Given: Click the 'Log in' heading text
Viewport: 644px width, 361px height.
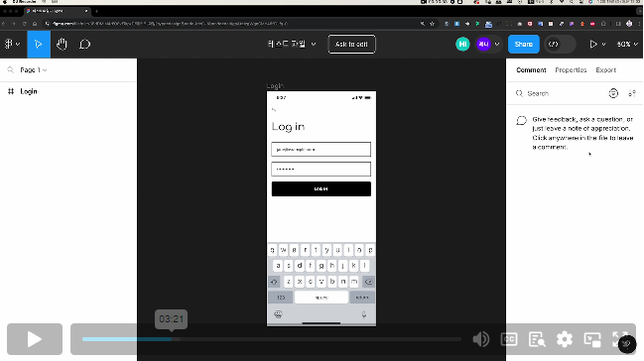Looking at the screenshot, I should click(x=289, y=127).
